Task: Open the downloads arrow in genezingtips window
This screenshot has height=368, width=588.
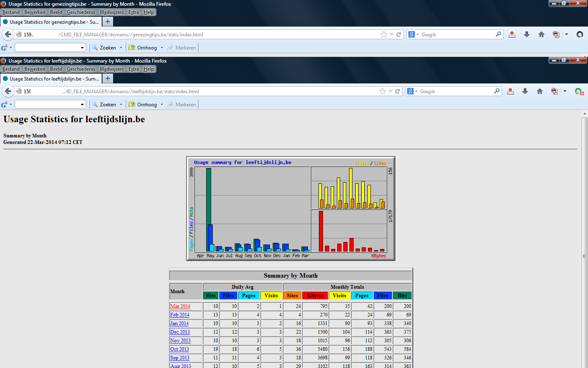Action: coord(527,34)
